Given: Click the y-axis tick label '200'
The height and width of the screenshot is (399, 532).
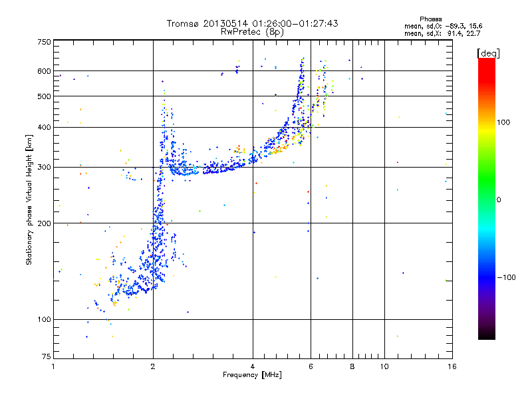Looking at the screenshot, I should [44, 223].
